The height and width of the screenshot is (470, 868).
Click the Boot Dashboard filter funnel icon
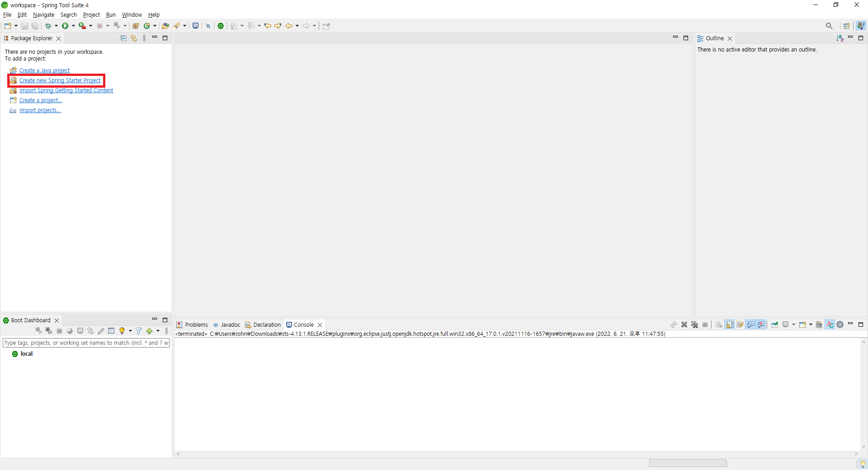coord(139,331)
